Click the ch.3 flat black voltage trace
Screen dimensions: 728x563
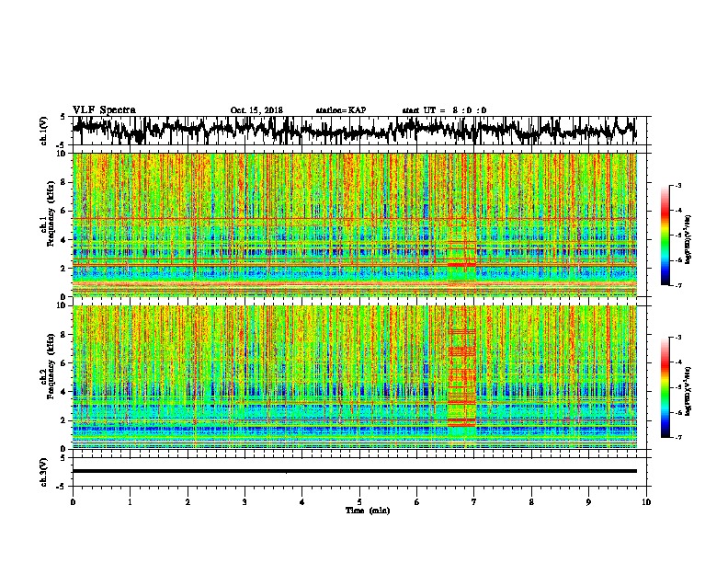point(355,471)
